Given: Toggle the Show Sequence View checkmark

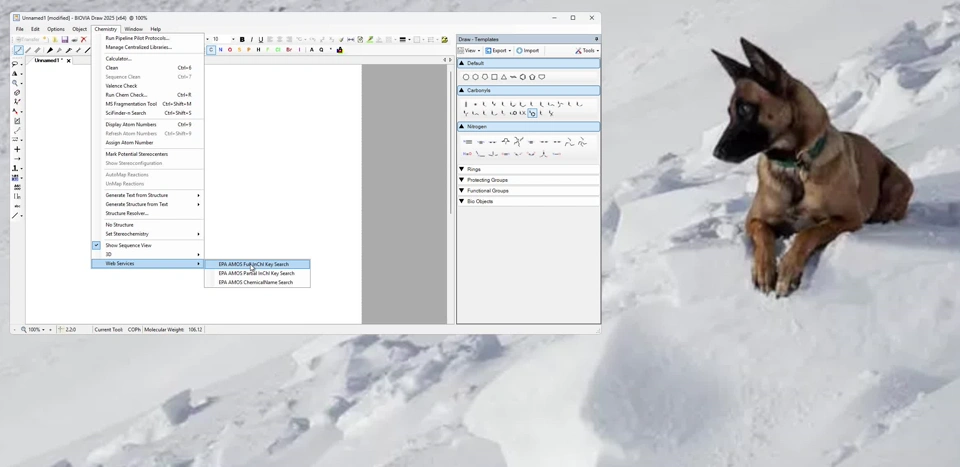Looking at the screenshot, I should coord(97,245).
